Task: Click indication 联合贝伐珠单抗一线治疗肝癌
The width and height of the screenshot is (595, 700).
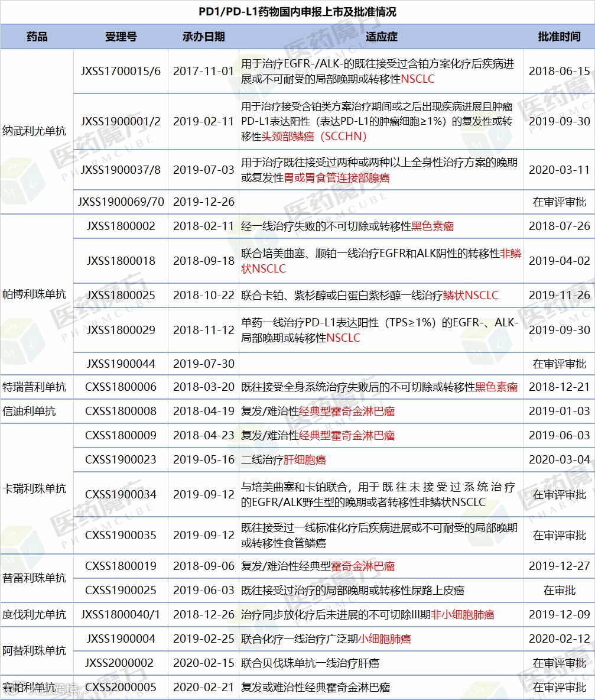Action: coord(310,663)
